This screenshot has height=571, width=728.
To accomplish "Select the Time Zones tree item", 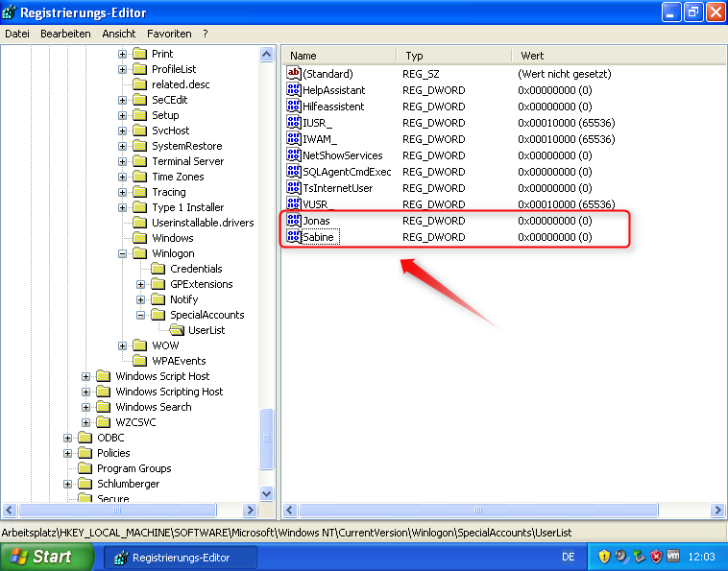I will click(178, 177).
